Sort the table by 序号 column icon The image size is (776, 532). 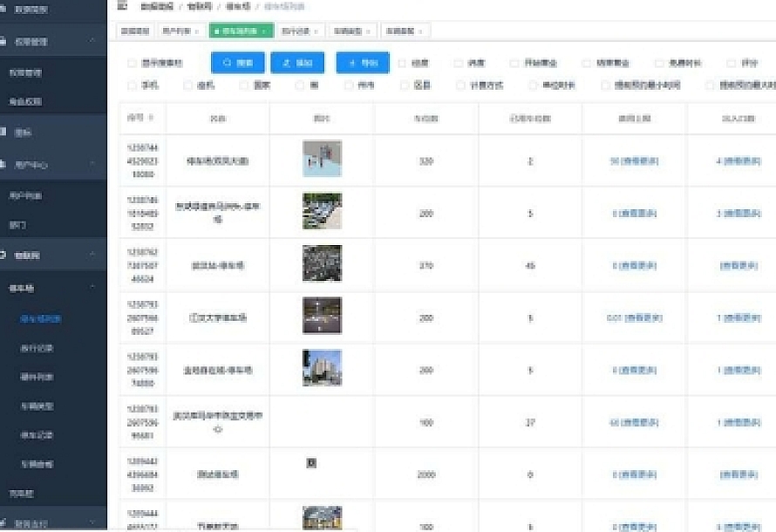pyautogui.click(x=152, y=117)
